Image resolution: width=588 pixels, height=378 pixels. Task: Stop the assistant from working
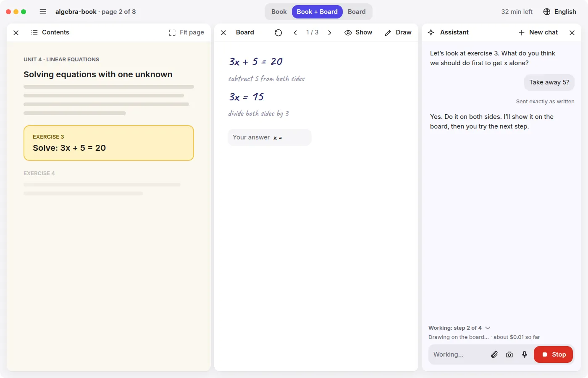pyautogui.click(x=553, y=354)
